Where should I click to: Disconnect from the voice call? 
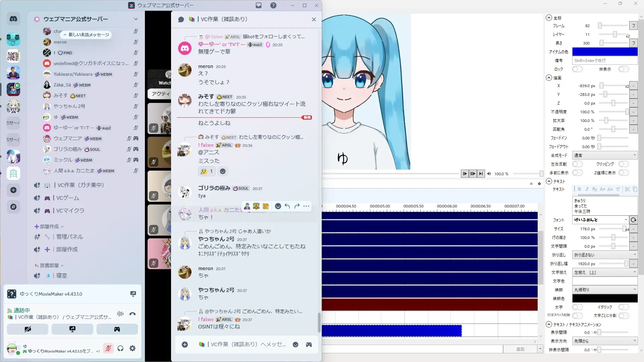point(132,314)
